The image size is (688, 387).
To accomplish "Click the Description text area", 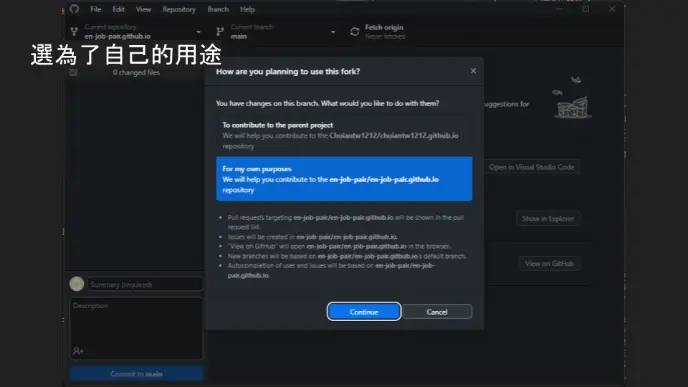I will point(136,328).
